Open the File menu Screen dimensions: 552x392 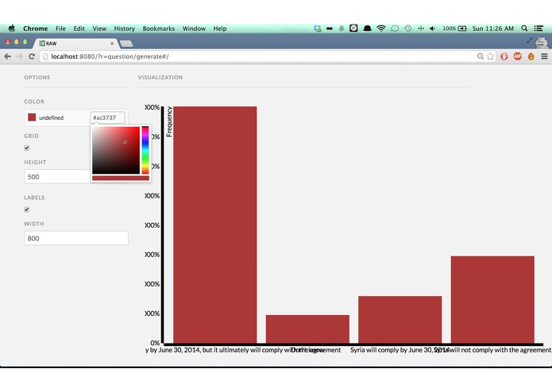[60, 29]
